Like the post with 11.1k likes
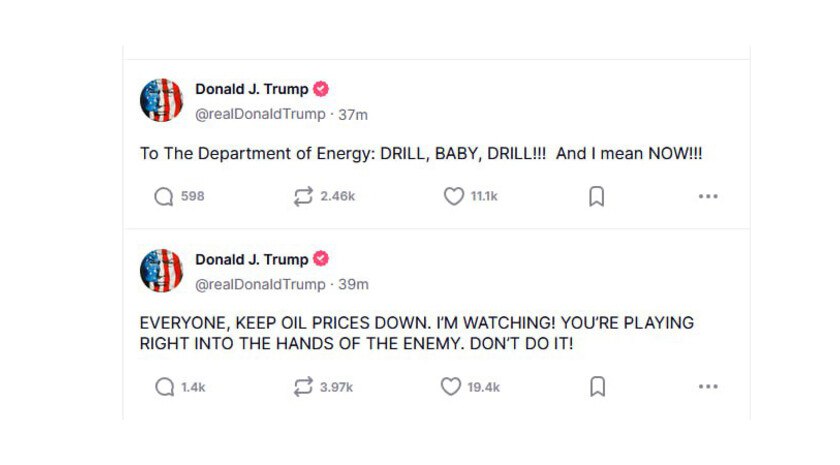840x465 pixels. [454, 196]
